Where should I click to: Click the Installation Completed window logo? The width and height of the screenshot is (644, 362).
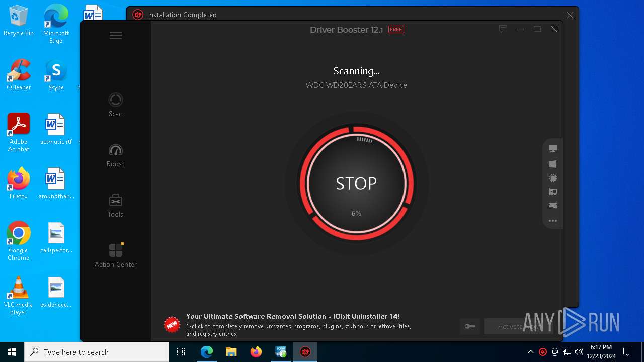(138, 15)
